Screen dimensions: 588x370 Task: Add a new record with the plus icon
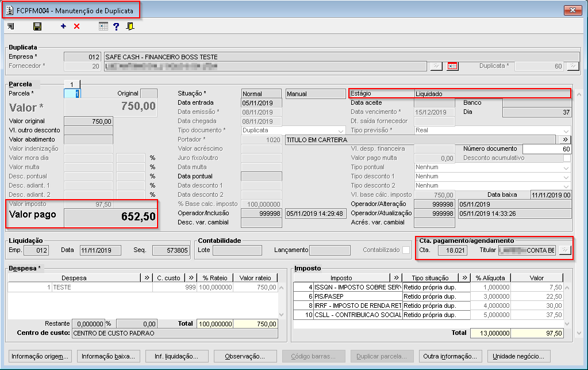[63, 26]
